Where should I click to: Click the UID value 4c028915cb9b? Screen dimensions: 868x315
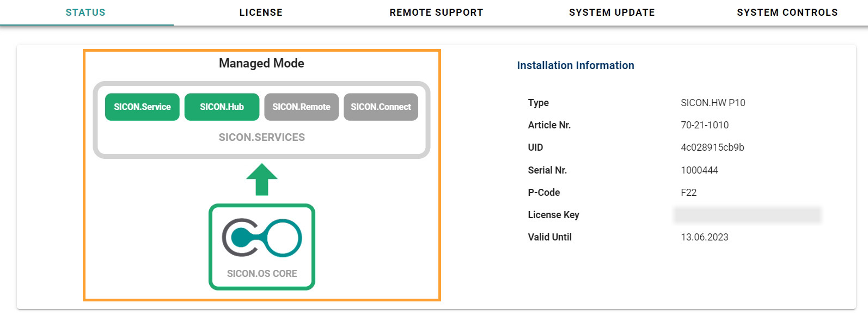point(712,147)
